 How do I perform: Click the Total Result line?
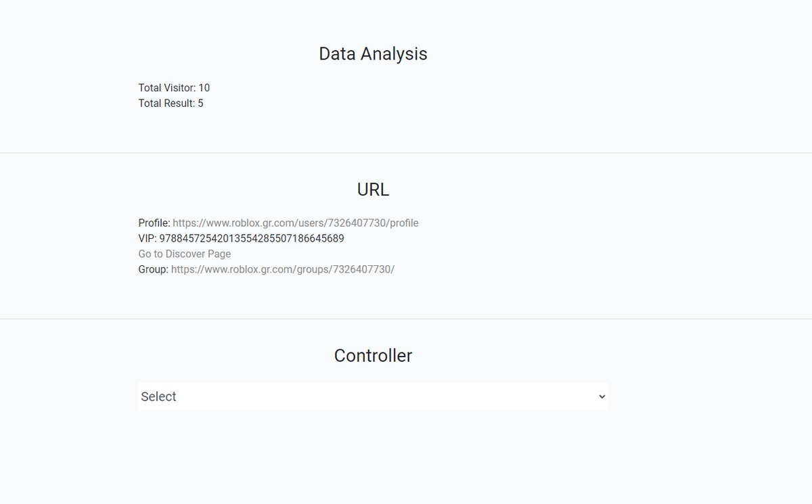point(171,104)
